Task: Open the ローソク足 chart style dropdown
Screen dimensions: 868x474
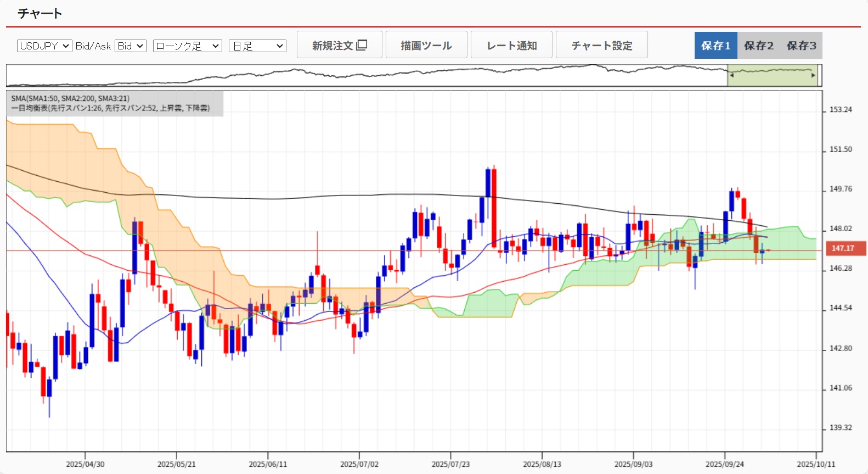Action: (x=187, y=46)
